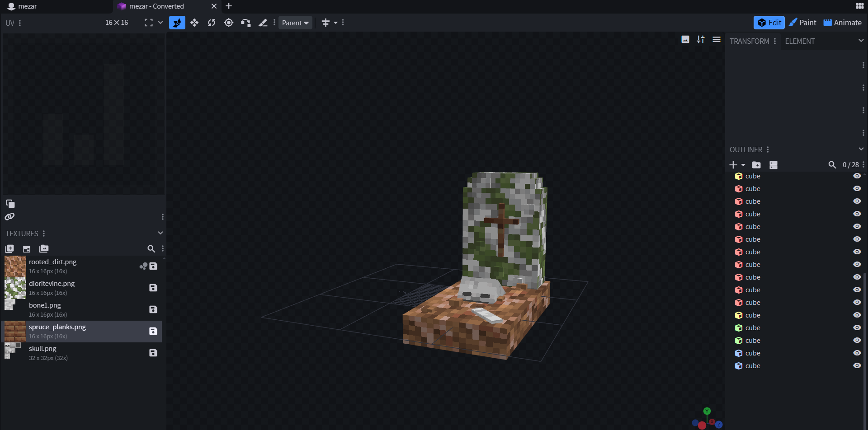Collapse the Textures panel chevron

pos(160,233)
